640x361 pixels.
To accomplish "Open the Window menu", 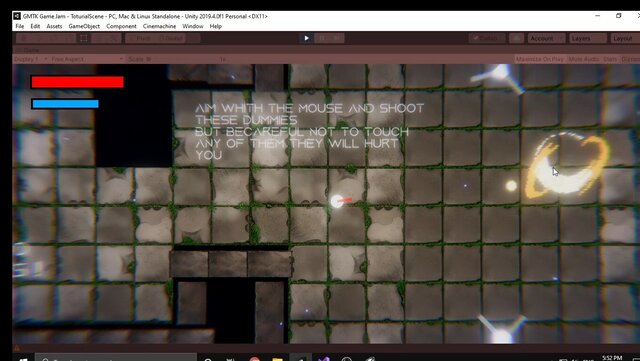I will [193, 26].
